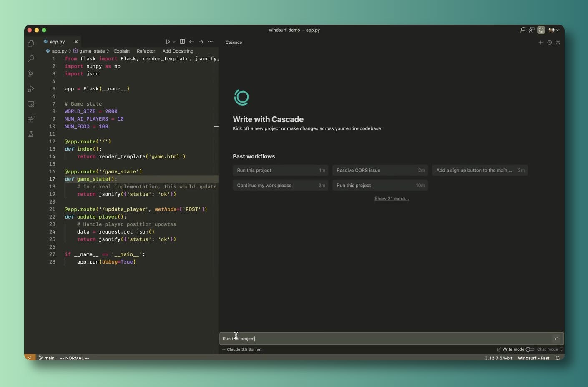Viewport: 588px width, 387px height.
Task: Open the Testing flask icon
Action: [31, 134]
